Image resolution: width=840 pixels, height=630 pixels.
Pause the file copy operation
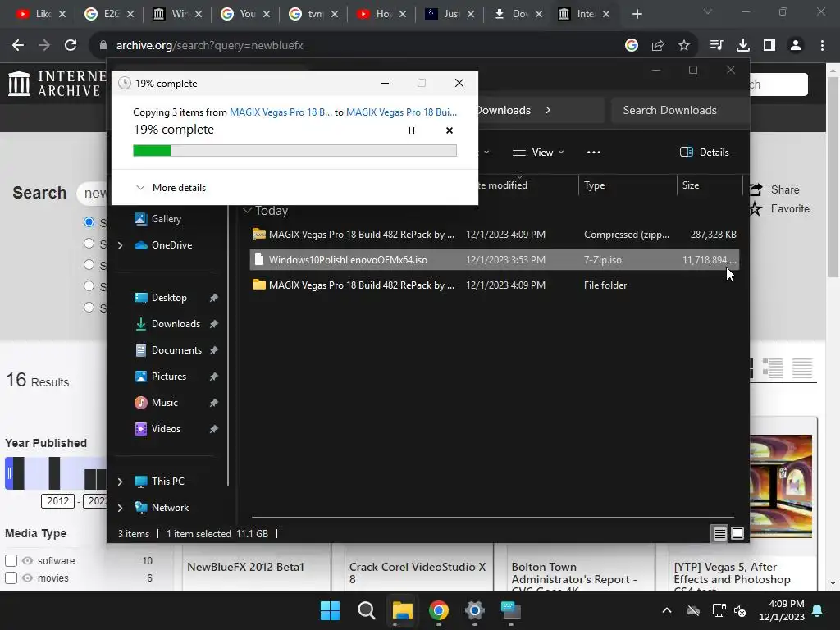[412, 130]
